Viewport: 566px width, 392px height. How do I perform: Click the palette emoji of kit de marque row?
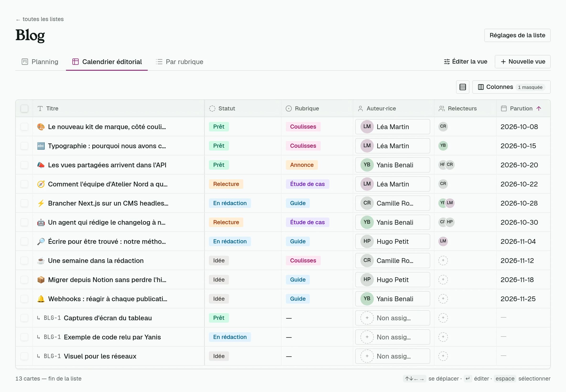coord(41,127)
